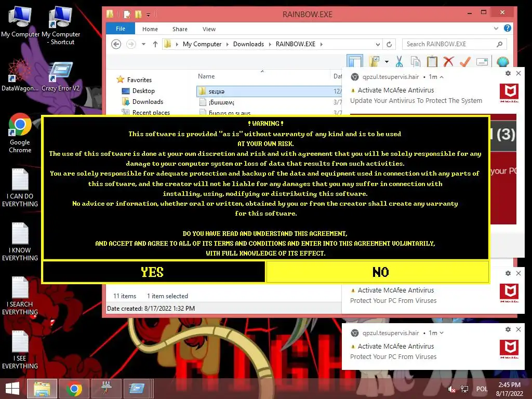Collapse the top McAfee notification chevron

(x=442, y=77)
